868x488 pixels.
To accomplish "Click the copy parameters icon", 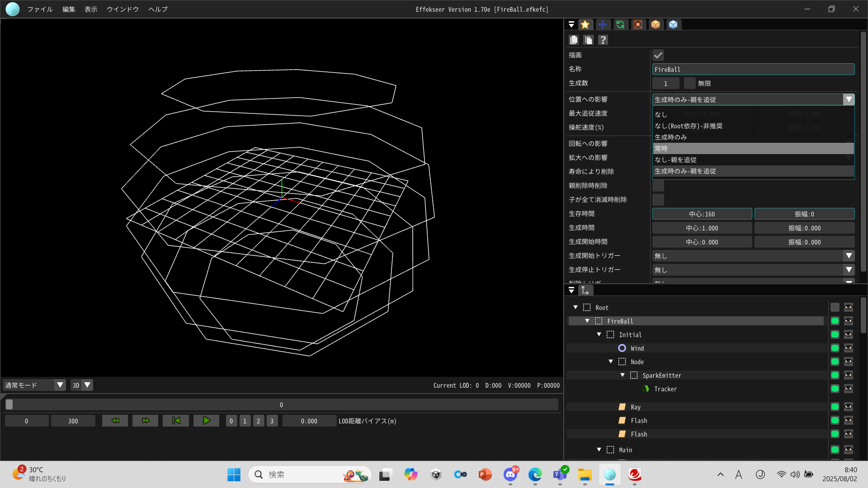I will tap(574, 40).
